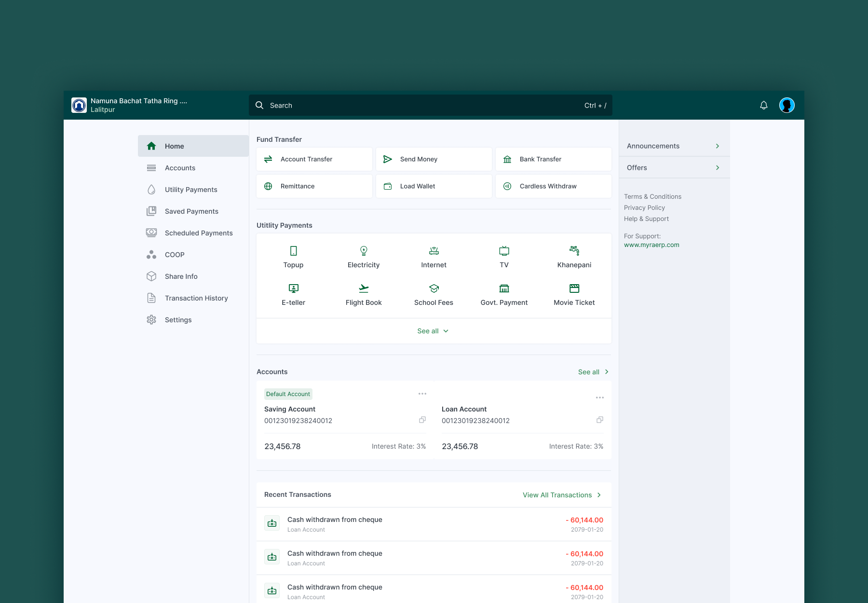Open the Remittance option
The image size is (868, 603).
coord(314,186)
